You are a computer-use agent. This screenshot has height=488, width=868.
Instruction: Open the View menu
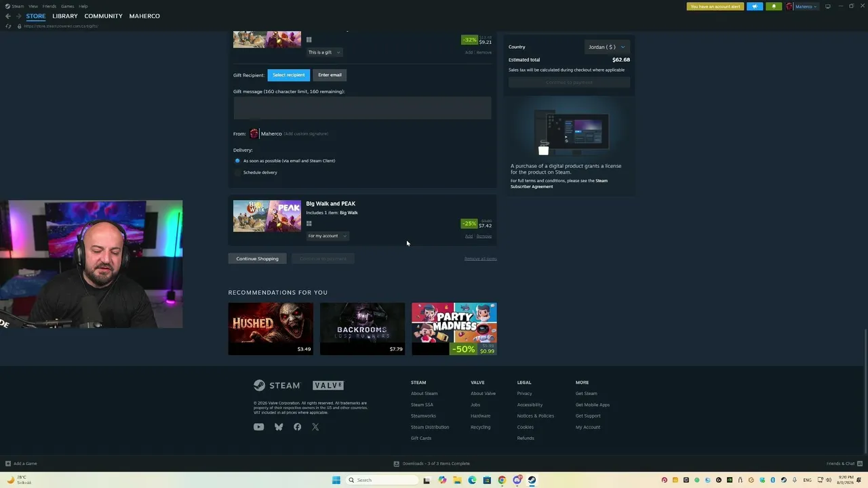(x=33, y=6)
